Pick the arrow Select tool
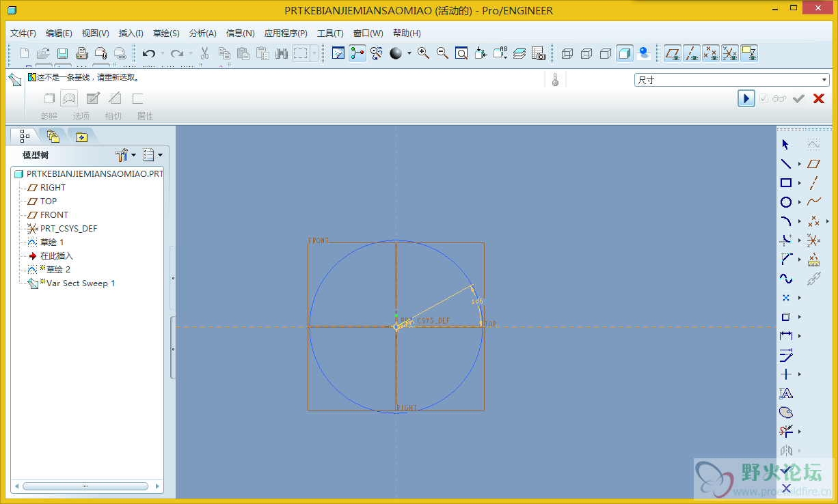Viewport: 838px width, 504px height. 786,144
